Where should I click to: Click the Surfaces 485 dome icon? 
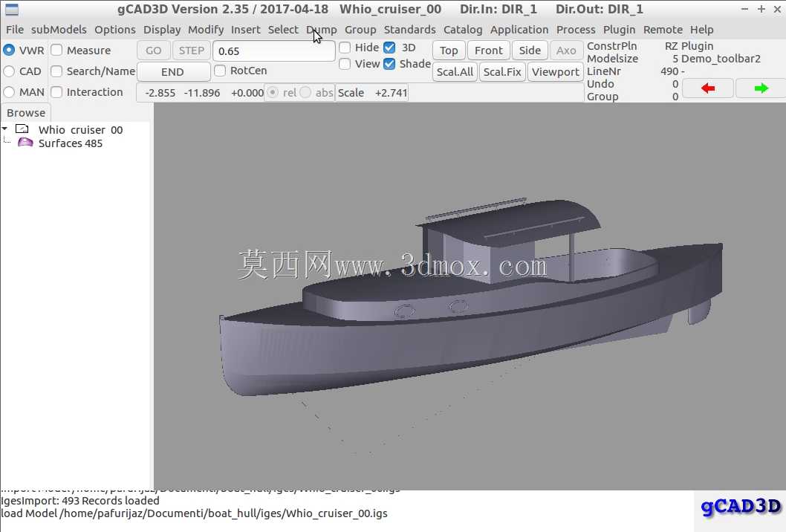tap(25, 143)
